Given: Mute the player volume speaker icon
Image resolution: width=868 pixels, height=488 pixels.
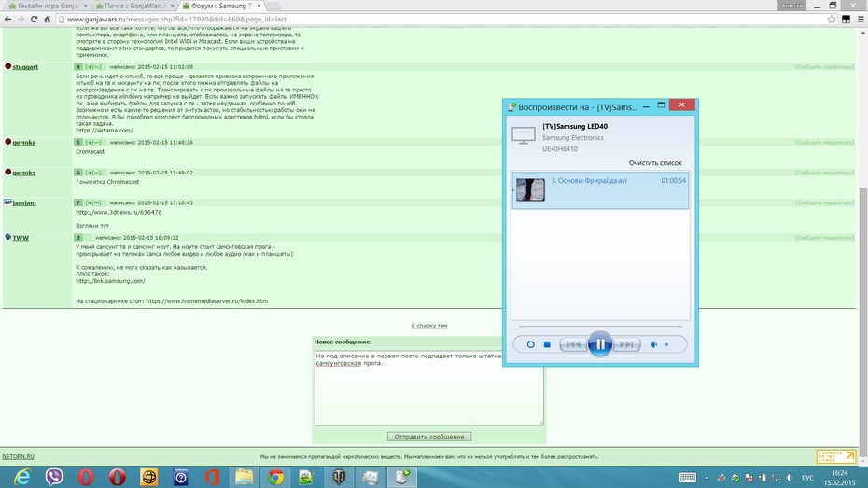Looking at the screenshot, I should (x=653, y=344).
